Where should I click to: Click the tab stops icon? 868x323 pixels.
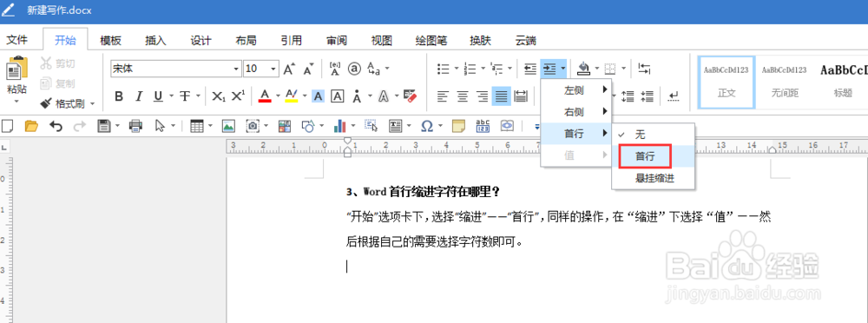644,69
